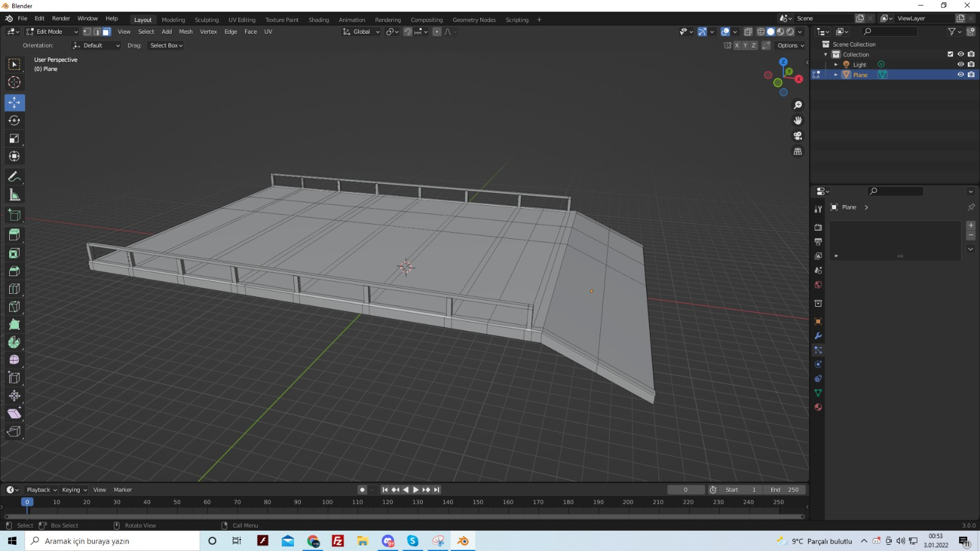Screen dimensions: 980x551
Task: Expand the Plane tree item
Action: click(x=835, y=75)
